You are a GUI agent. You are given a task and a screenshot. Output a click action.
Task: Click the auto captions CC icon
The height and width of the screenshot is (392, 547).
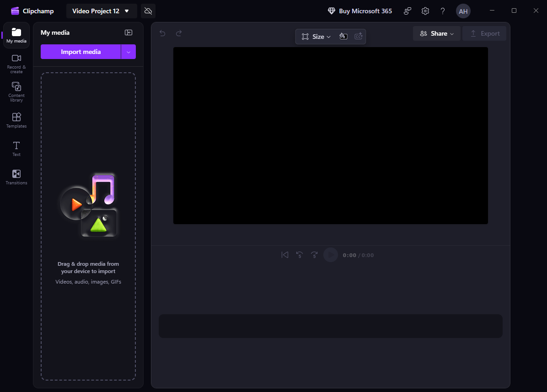click(x=359, y=37)
